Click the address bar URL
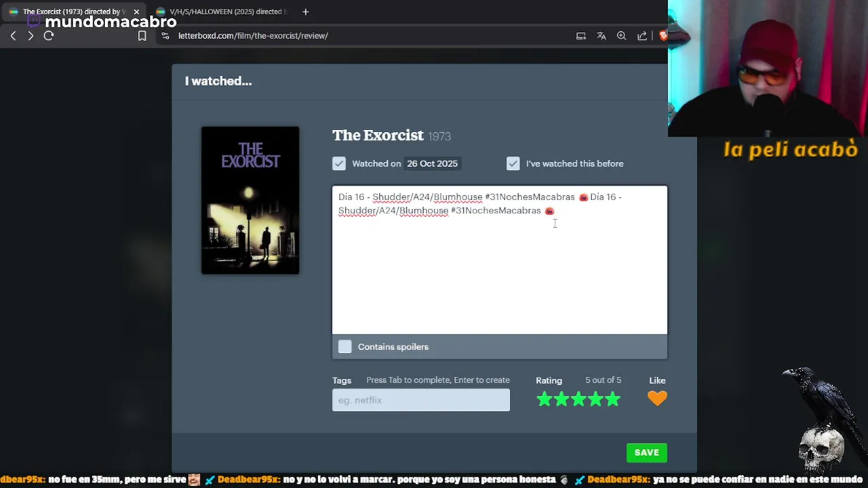 point(253,36)
